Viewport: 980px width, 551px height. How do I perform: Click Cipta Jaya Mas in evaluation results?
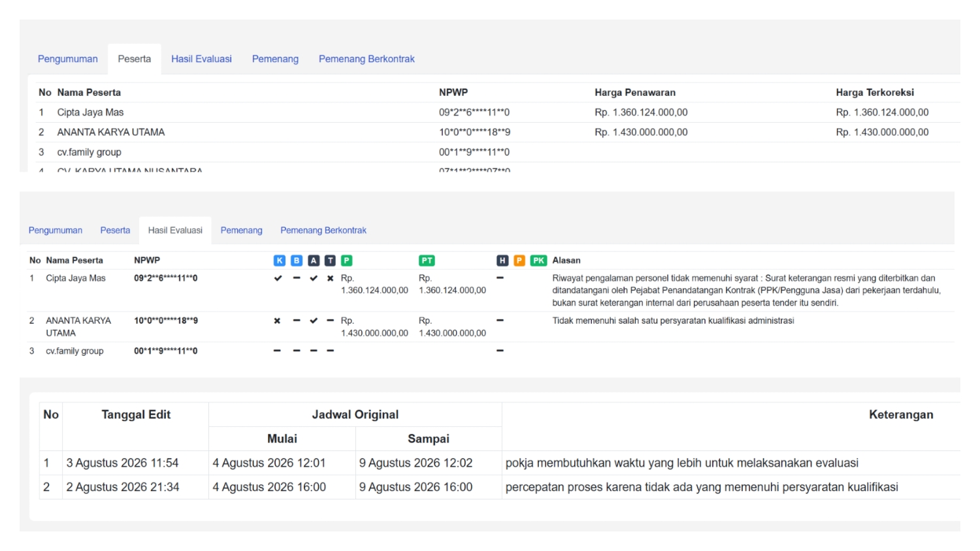pos(76,278)
